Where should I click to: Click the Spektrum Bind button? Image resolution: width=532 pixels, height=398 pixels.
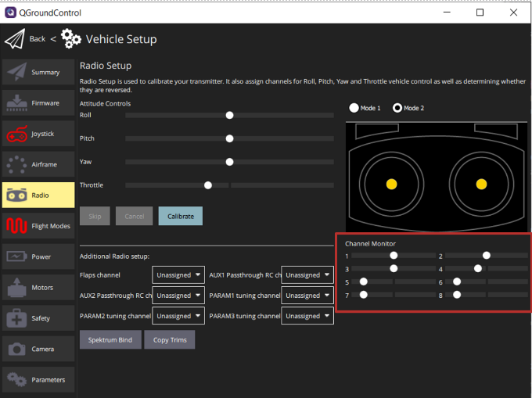pyautogui.click(x=110, y=340)
